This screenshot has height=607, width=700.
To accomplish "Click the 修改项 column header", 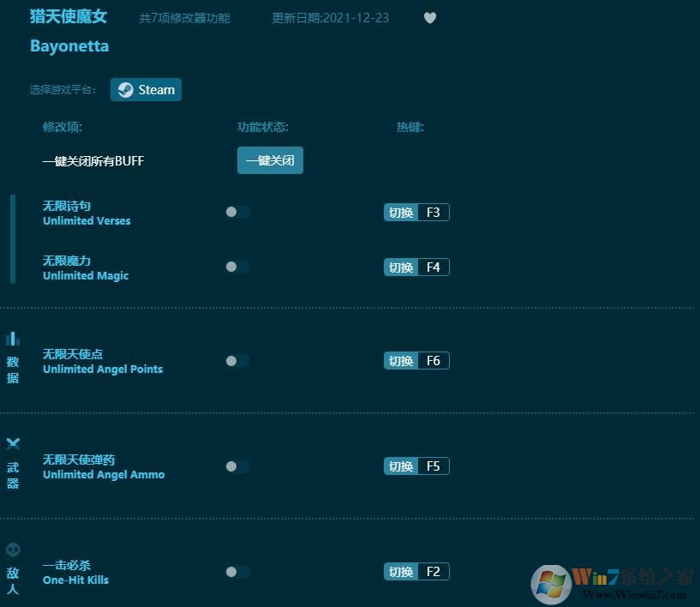I will 63,127.
